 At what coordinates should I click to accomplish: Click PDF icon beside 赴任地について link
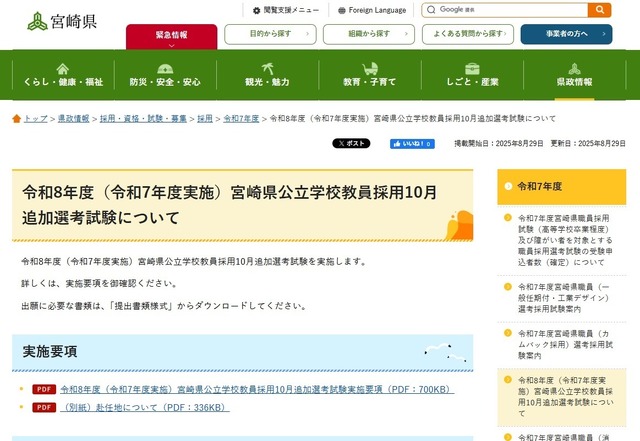(44, 408)
